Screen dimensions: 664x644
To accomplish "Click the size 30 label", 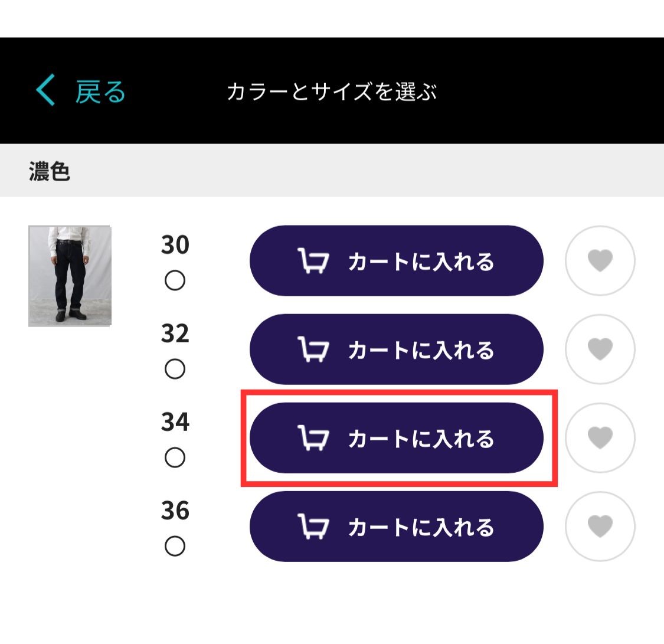I will tap(175, 245).
